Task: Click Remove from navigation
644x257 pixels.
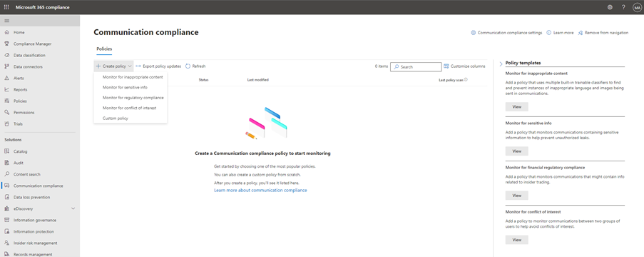Action: click(603, 33)
